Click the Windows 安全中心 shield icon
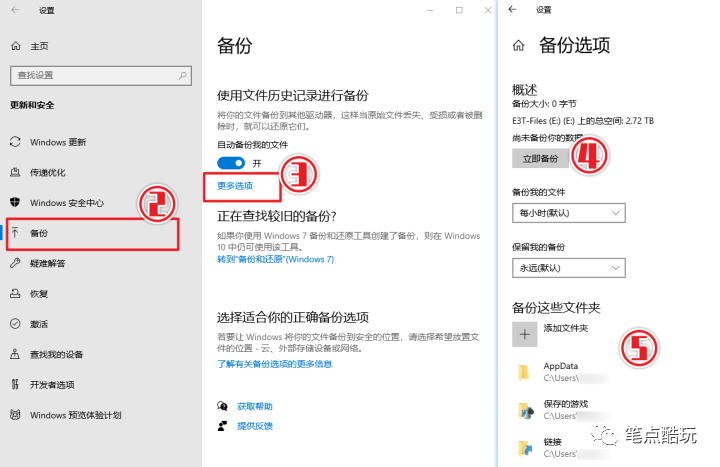The height and width of the screenshot is (467, 720). (15, 202)
